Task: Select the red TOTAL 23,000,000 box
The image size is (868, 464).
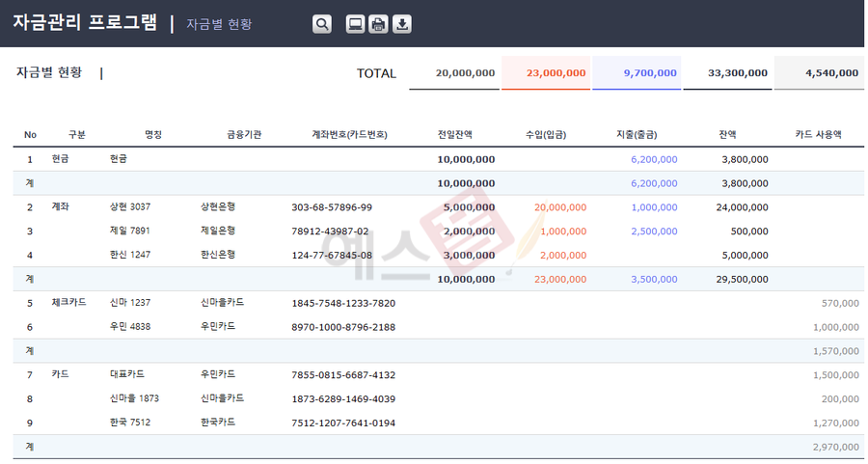Action: click(546, 73)
